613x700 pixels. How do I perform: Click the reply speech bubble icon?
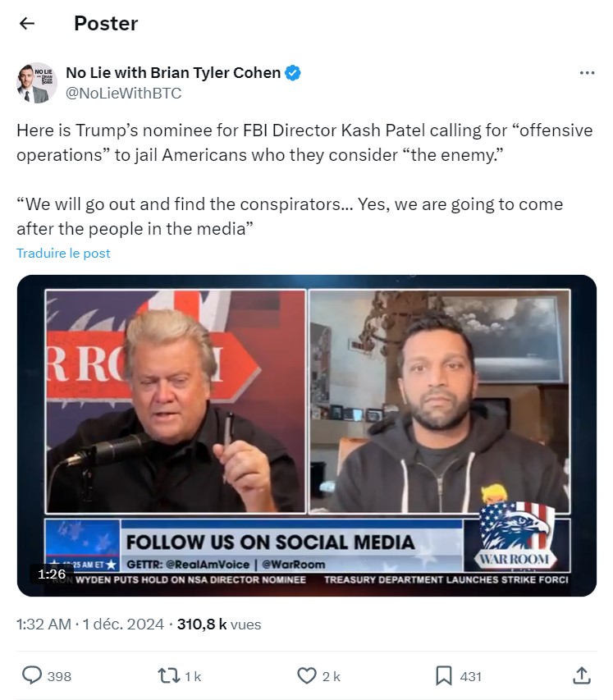32,675
